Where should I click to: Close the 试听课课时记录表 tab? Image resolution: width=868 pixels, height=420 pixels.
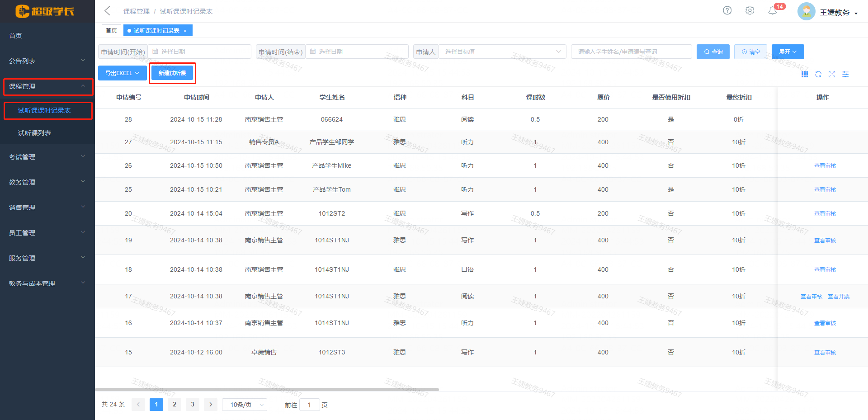coord(185,31)
